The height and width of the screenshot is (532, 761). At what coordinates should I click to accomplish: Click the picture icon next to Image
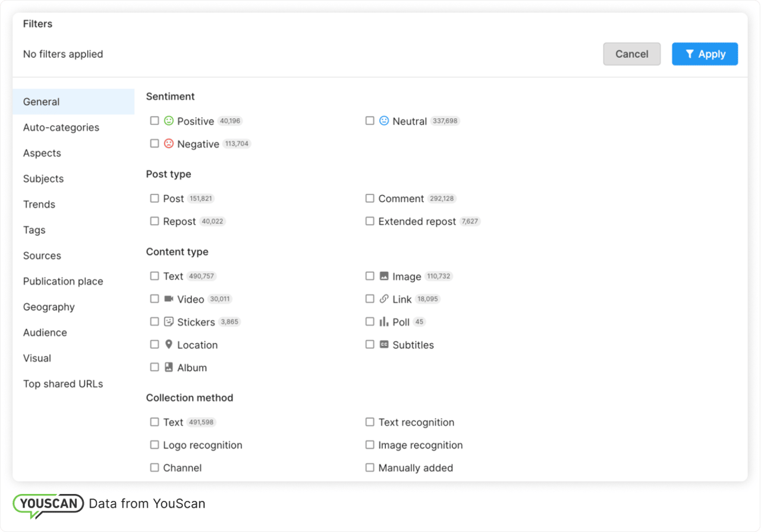point(383,276)
